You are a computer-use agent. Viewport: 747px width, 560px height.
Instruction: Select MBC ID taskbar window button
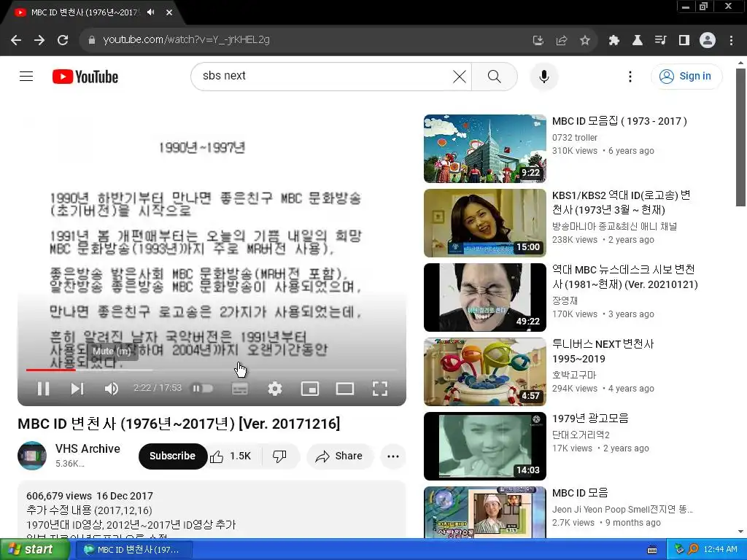coord(133,550)
